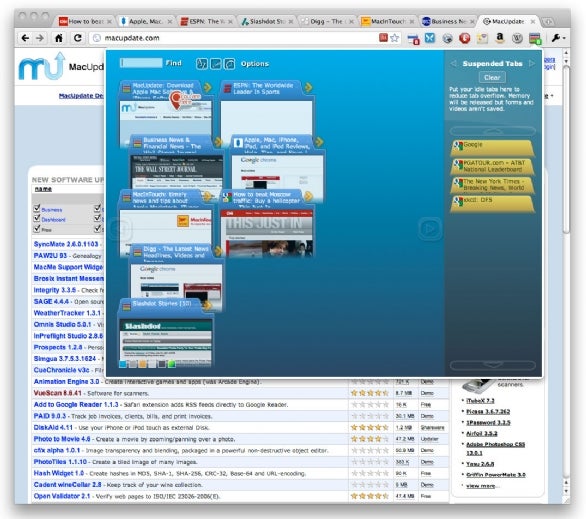The height and width of the screenshot is (519, 586).
Task: Toggle the Business checkbox filter
Action: [x=37, y=208]
